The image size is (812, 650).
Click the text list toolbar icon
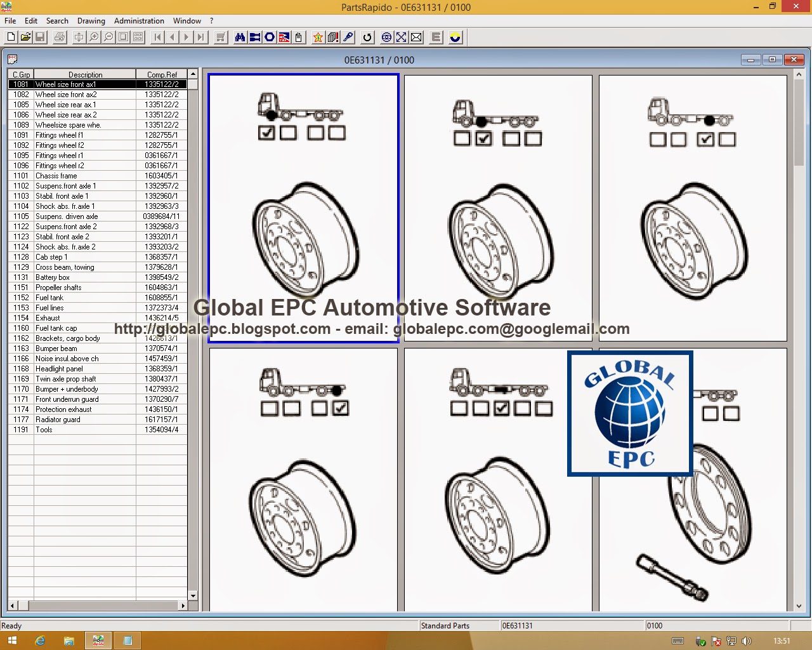(x=436, y=37)
